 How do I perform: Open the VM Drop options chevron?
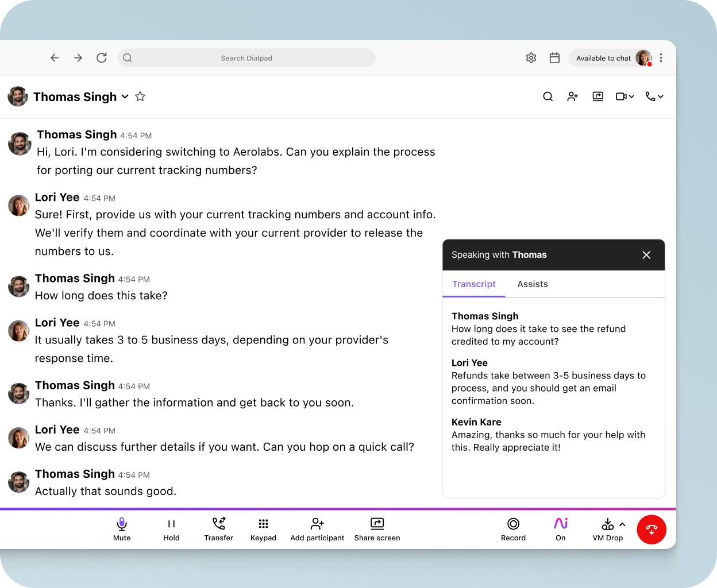(621, 524)
